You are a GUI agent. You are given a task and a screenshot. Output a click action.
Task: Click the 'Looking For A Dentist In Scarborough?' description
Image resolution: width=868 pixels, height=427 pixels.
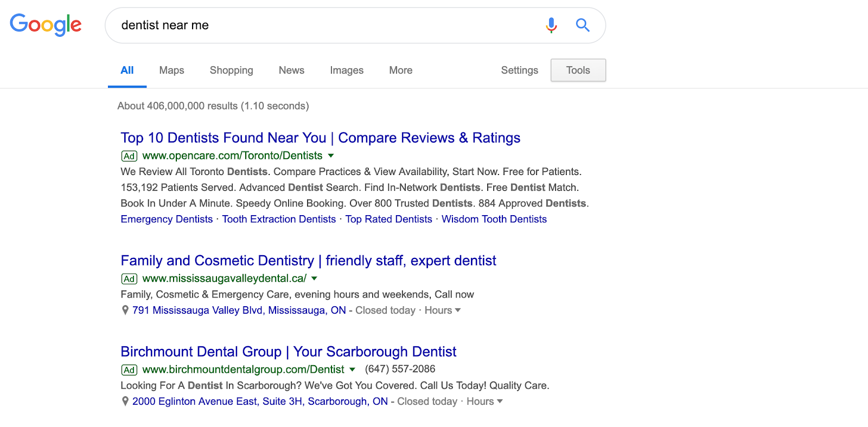pos(335,386)
